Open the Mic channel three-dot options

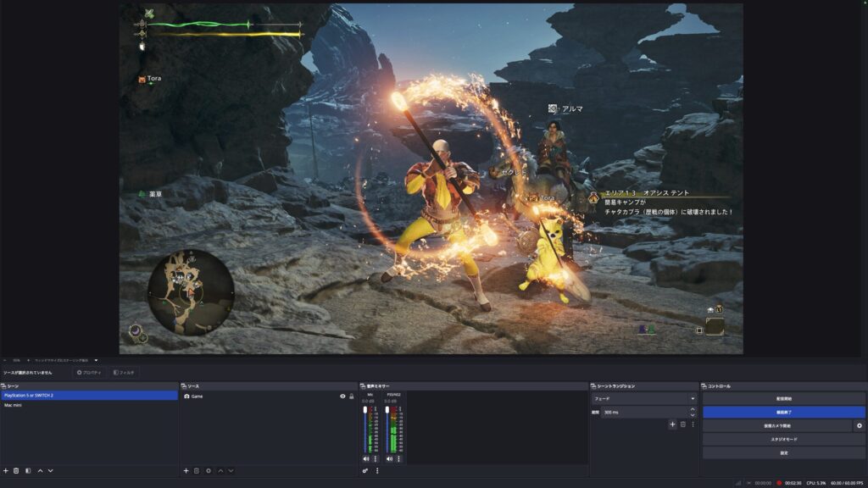376,458
